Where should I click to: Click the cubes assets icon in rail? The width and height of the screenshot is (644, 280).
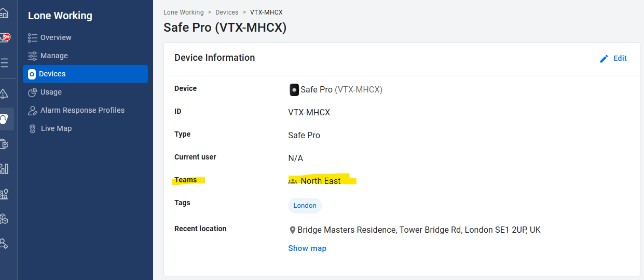pyautogui.click(x=4, y=219)
